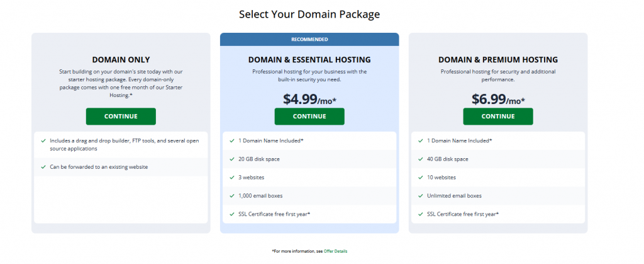This screenshot has height=264, width=644.
Task: Click the Domain Only heading
Action: tap(121, 60)
